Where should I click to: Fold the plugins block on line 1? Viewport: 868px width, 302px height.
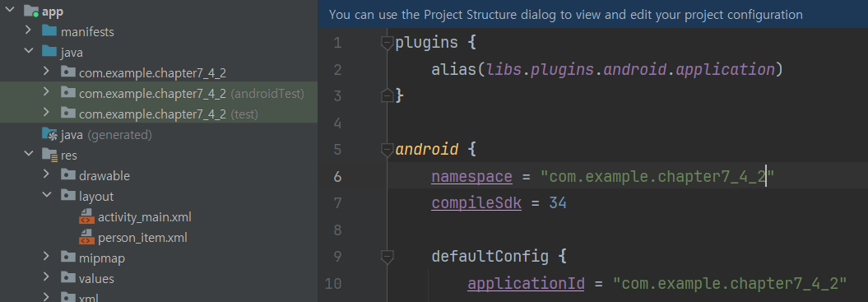click(387, 43)
